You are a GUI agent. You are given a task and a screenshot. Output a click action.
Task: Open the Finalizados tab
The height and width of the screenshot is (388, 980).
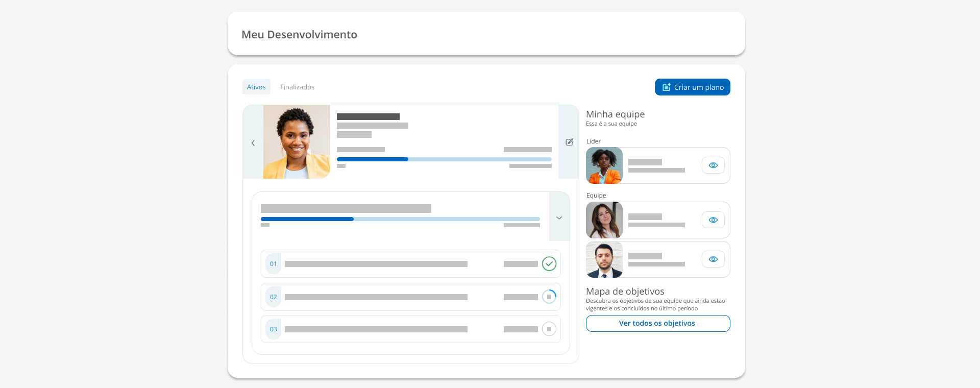297,87
